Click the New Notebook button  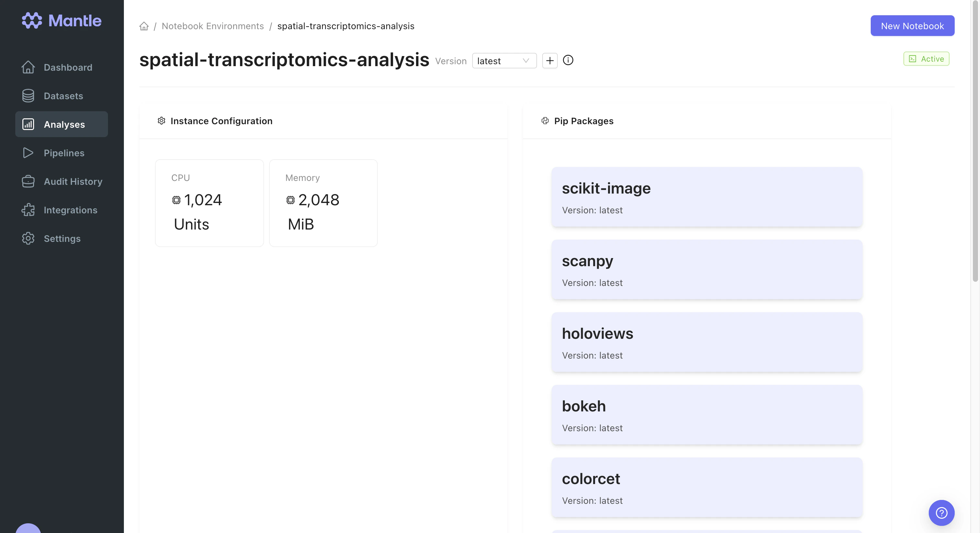[x=912, y=26]
